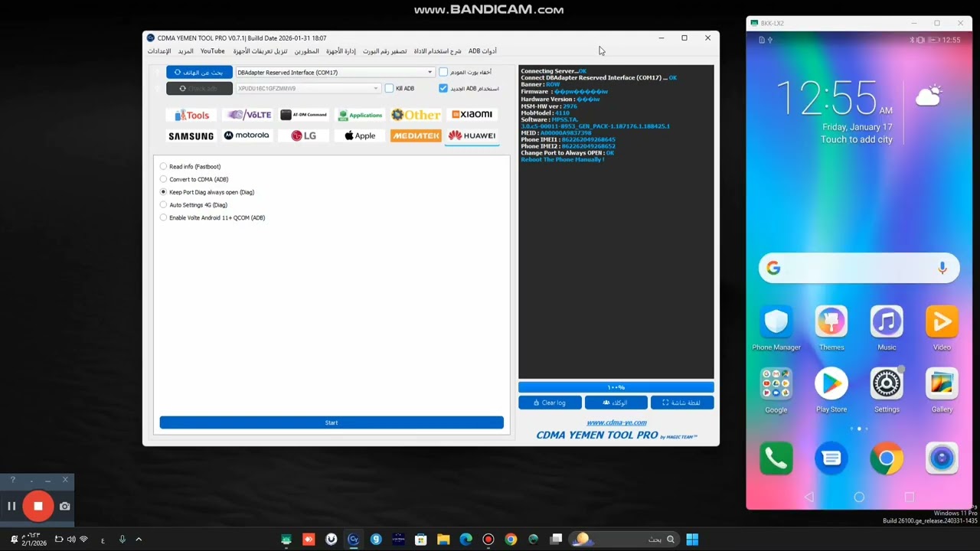Viewport: 980px width, 551px height.
Task: Select the MediaTek brand tab
Action: [x=416, y=135]
